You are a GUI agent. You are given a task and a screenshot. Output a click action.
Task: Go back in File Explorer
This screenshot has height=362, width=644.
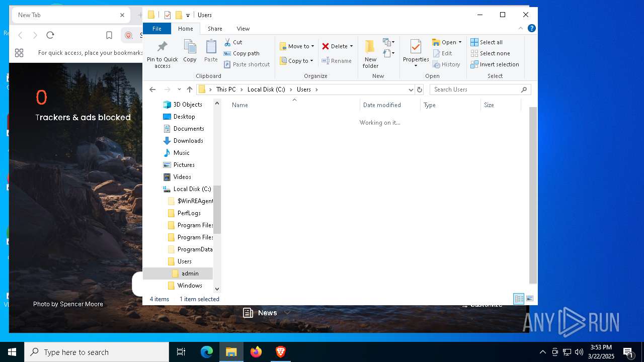pyautogui.click(x=152, y=89)
